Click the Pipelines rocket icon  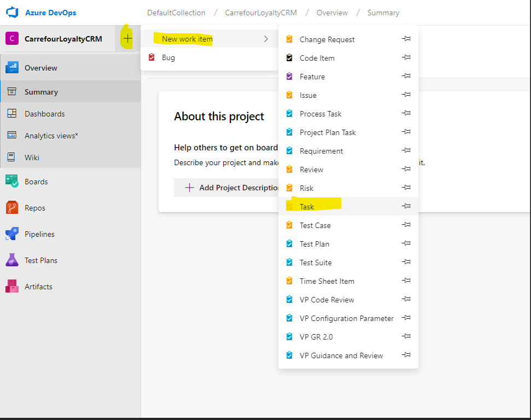[x=12, y=234]
